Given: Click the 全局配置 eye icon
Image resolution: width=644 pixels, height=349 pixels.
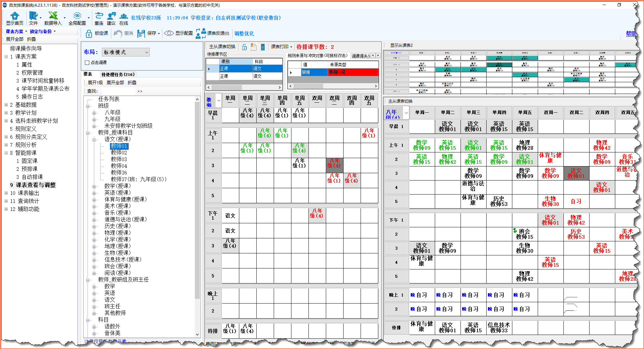Looking at the screenshot, I should (77, 16).
